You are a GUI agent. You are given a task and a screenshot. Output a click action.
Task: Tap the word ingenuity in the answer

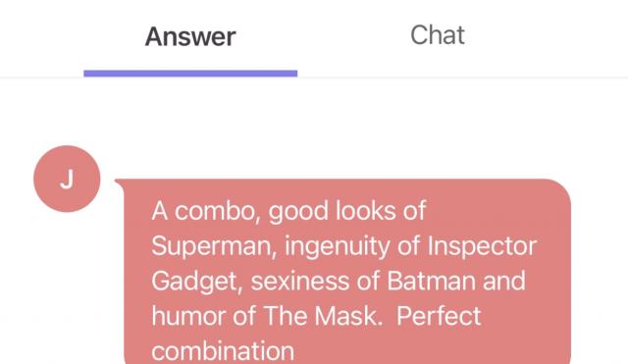337,246
